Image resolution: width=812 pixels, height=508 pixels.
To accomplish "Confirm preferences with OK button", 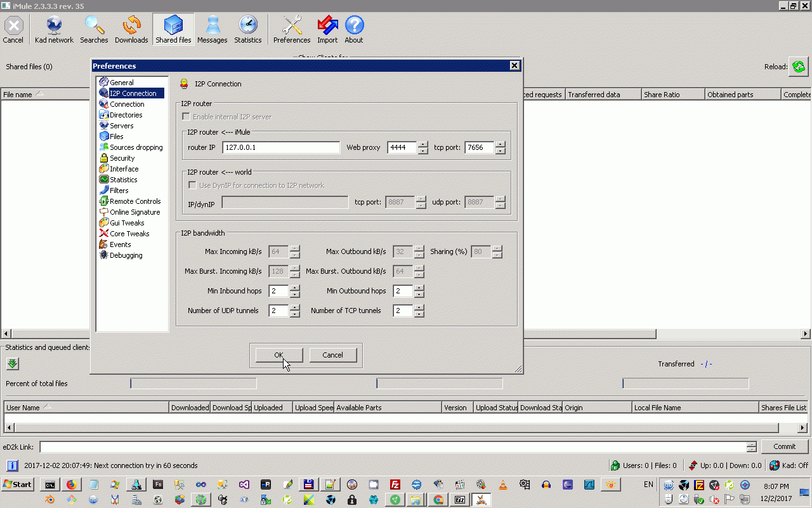I will pyautogui.click(x=278, y=355).
